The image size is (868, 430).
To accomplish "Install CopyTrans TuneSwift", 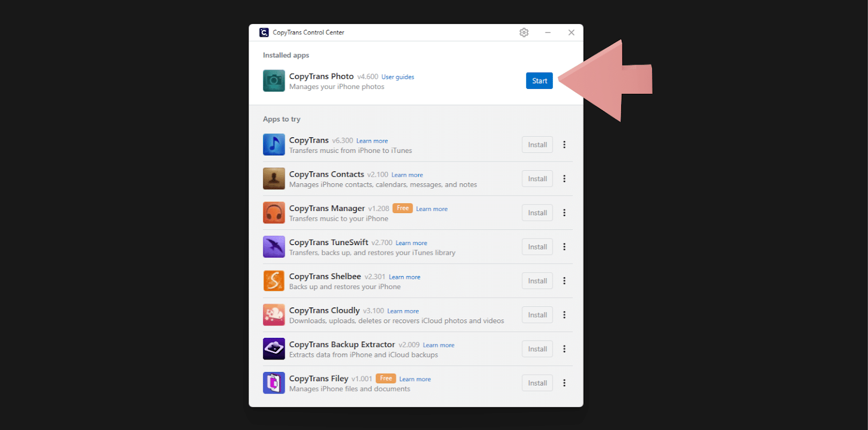I will click(537, 247).
